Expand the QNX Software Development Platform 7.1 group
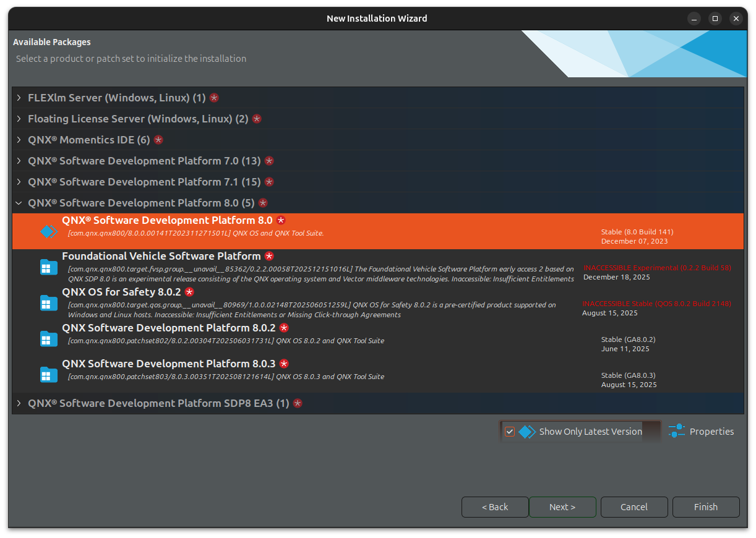Viewport: 756px width, 538px height. pyautogui.click(x=19, y=182)
